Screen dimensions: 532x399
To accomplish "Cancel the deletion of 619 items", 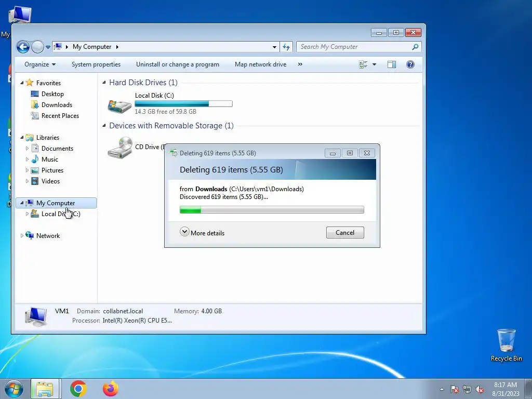I will [345, 232].
